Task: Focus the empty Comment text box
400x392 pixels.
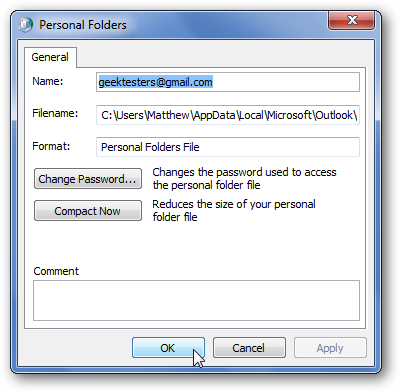Action: tap(196, 300)
